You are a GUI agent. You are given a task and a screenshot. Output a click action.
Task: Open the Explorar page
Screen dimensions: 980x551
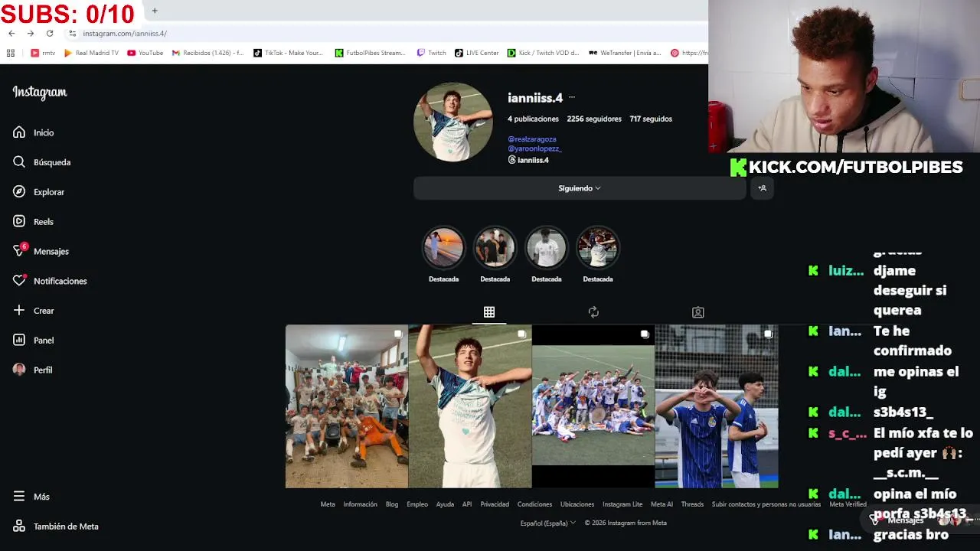pos(39,192)
